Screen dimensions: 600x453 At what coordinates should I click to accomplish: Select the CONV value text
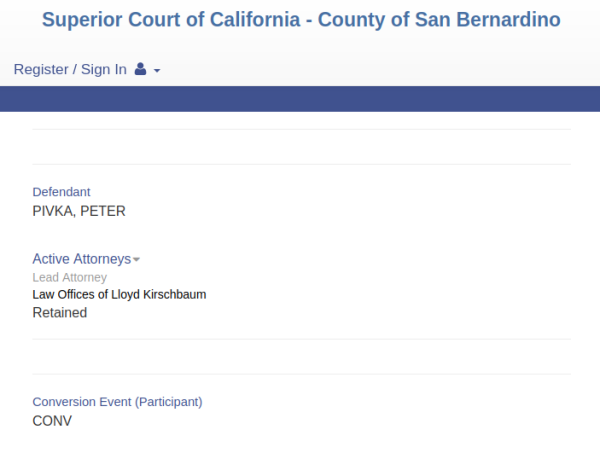[x=52, y=421]
